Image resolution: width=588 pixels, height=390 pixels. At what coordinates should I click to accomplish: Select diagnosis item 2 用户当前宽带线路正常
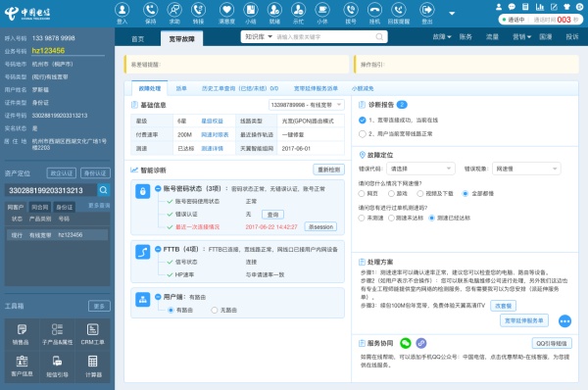tap(363, 134)
